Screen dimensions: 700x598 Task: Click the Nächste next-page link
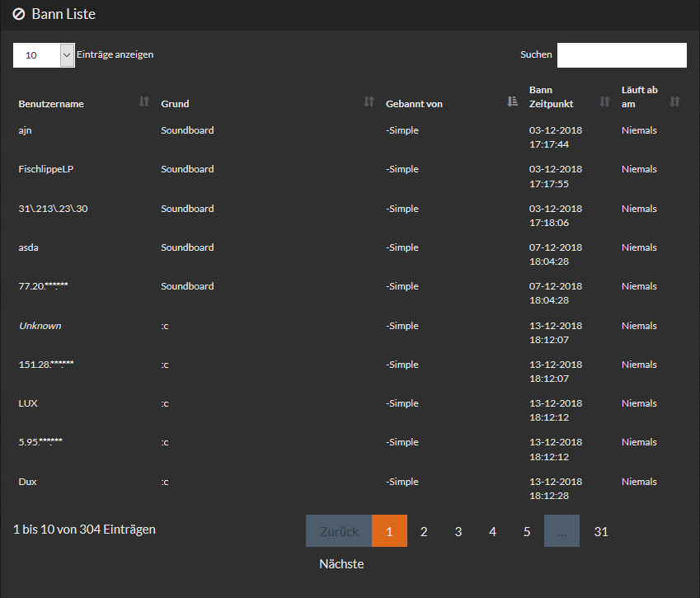pyautogui.click(x=341, y=564)
